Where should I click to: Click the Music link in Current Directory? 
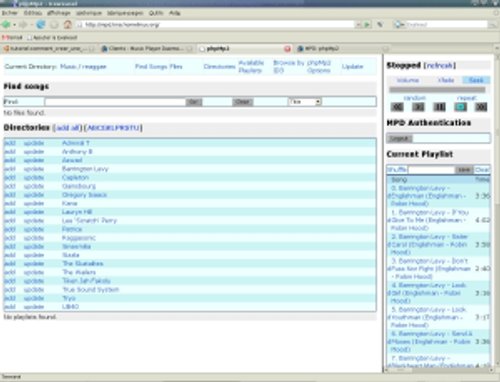[x=68, y=67]
